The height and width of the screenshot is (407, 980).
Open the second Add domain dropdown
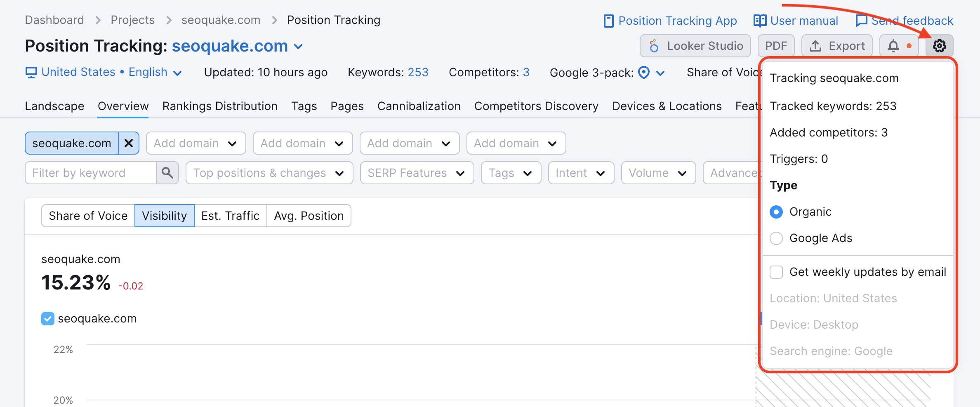click(303, 143)
